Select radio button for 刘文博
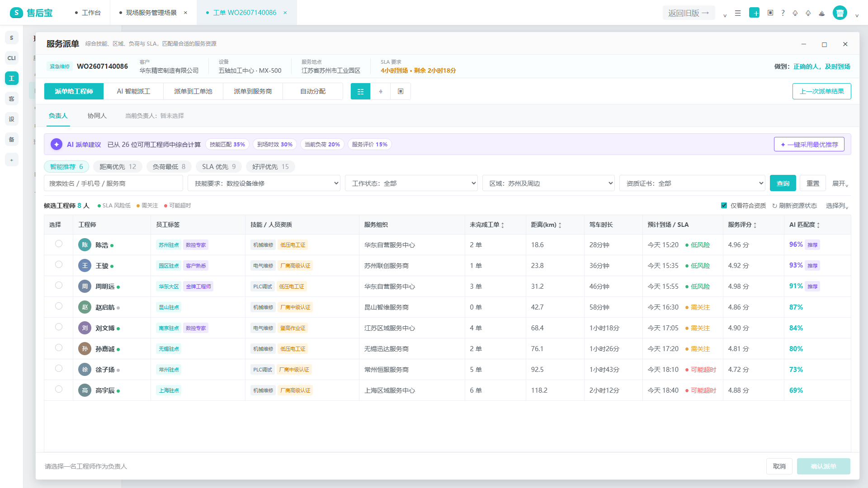 point(59,327)
